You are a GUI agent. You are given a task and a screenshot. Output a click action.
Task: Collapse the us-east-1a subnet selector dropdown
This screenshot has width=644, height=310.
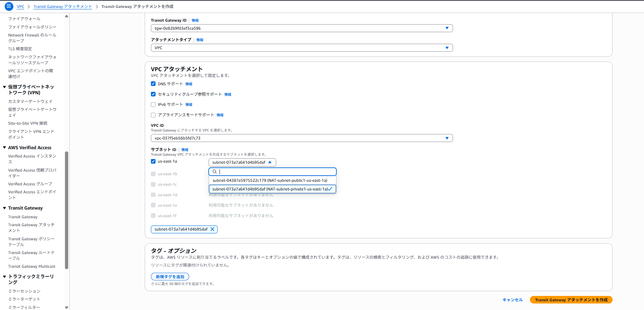click(x=242, y=162)
